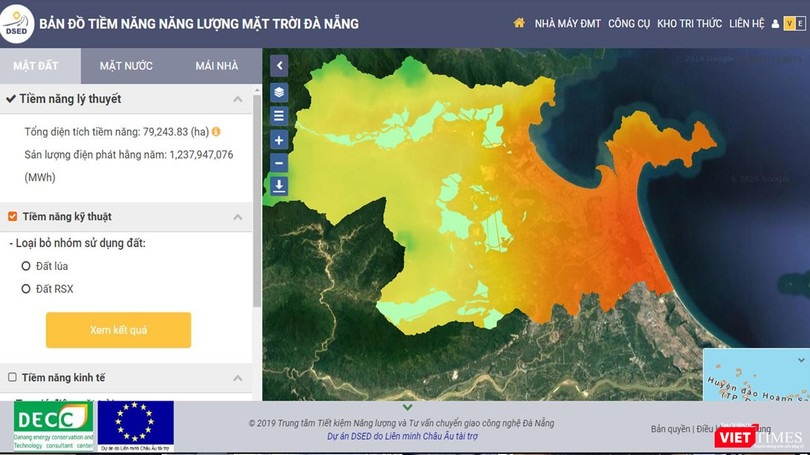
Task: Enable the Tiềm năng kinh tế checkbox
Action: coord(13,378)
